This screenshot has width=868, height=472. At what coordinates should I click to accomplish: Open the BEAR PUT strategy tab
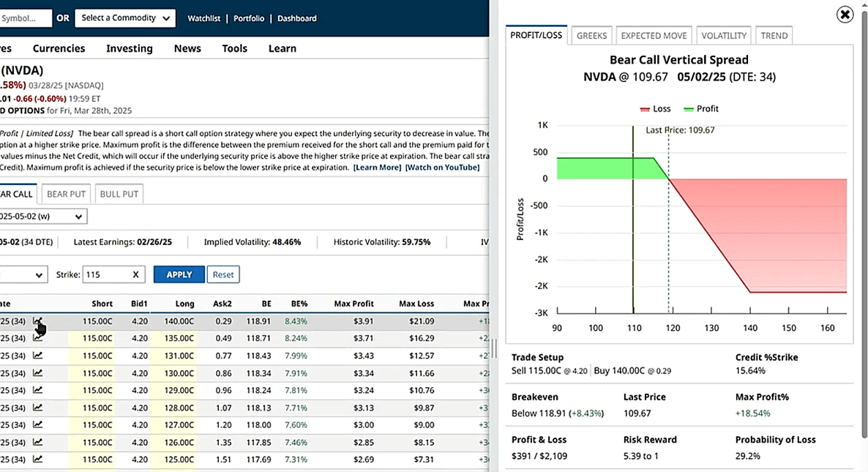tap(65, 193)
